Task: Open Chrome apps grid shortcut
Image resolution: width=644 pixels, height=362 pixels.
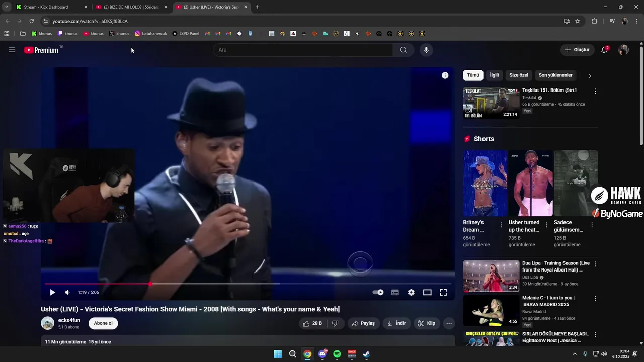Action: [7, 34]
